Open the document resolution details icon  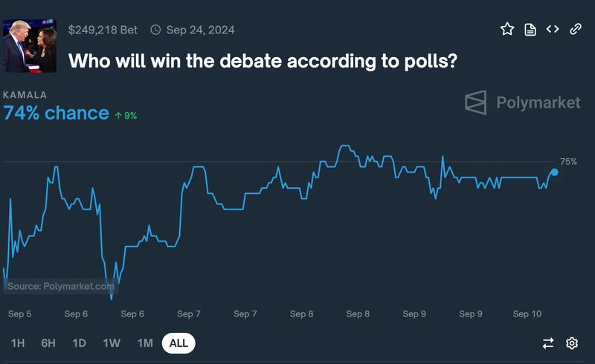point(530,29)
